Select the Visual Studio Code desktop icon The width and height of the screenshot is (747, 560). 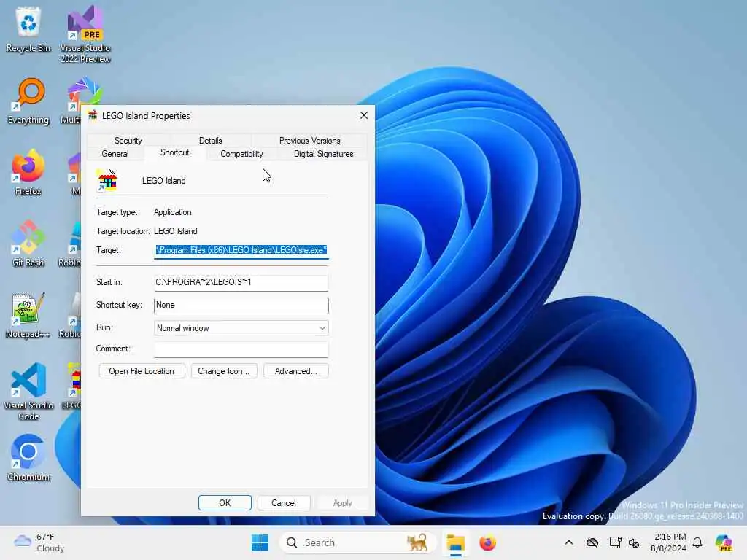(28, 392)
